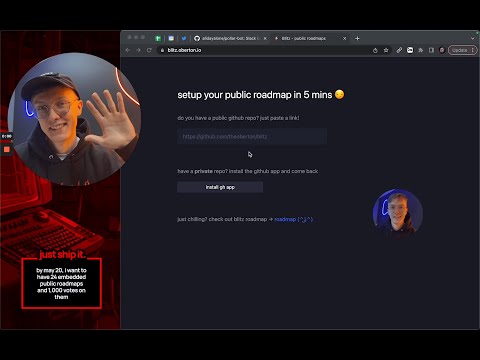Share this page via toolbar share icon
The image size is (480, 360).
(x=375, y=50)
